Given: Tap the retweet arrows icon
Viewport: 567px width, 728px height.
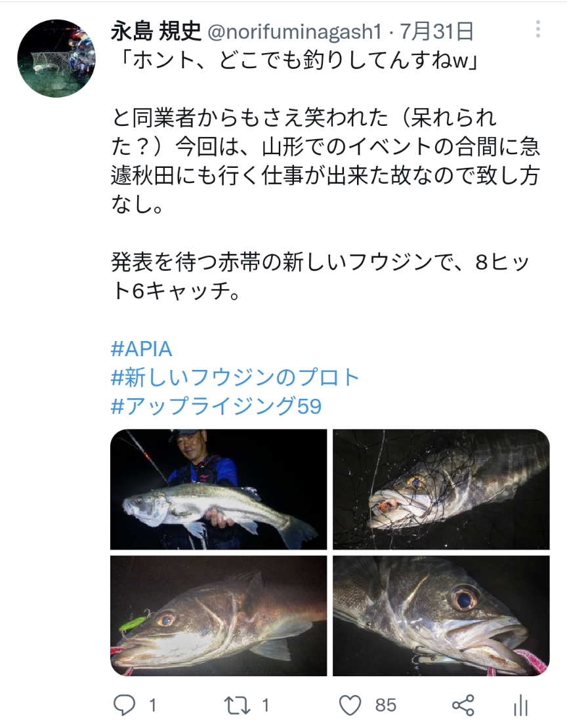Looking at the screenshot, I should tap(237, 705).
